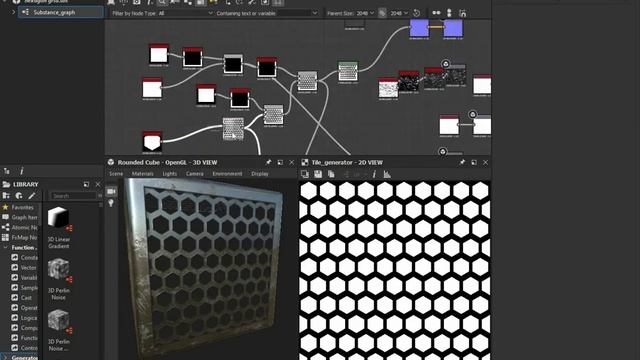Click the filter icon in Library toolbar
This screenshot has width=640, height=360.
tap(19, 196)
